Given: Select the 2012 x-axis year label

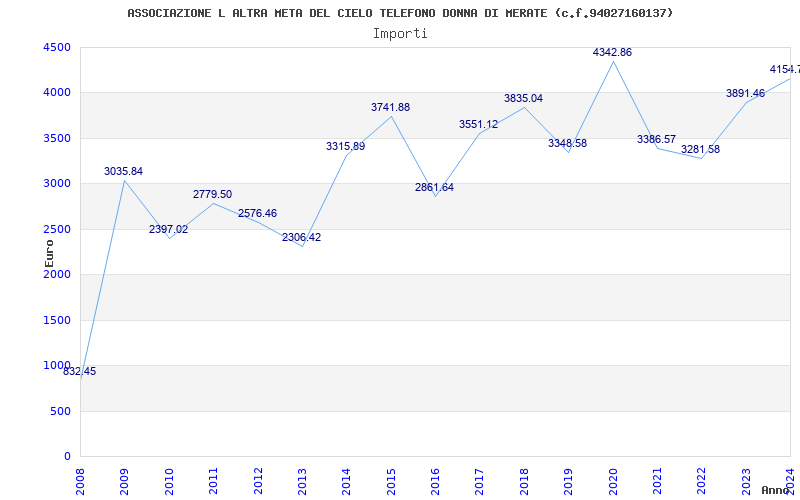Looking at the screenshot, I should 258,481.
